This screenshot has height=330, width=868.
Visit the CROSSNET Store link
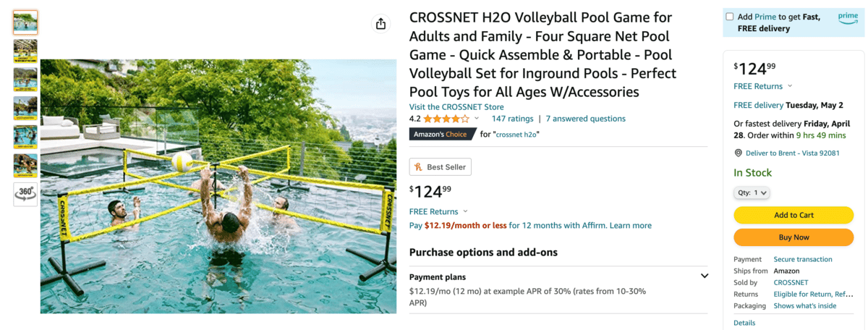click(x=456, y=107)
